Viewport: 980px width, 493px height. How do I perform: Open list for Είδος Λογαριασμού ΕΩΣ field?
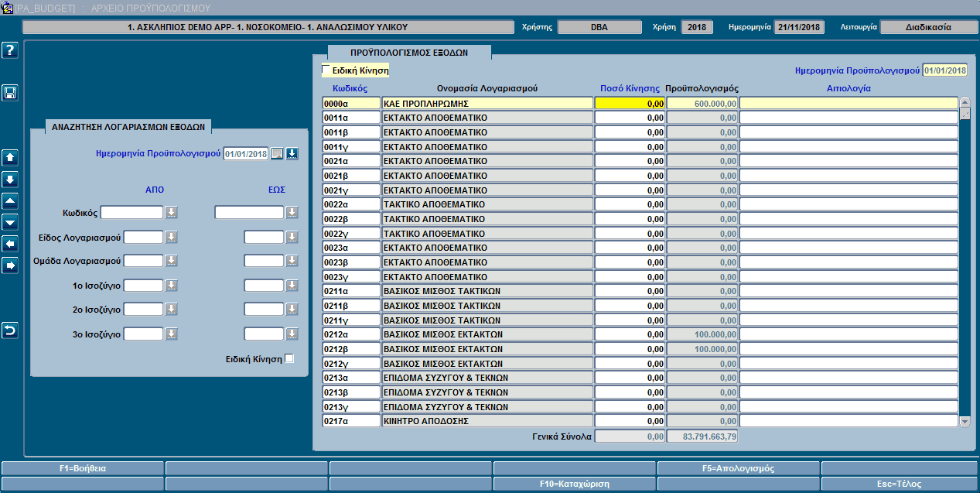pos(292,237)
